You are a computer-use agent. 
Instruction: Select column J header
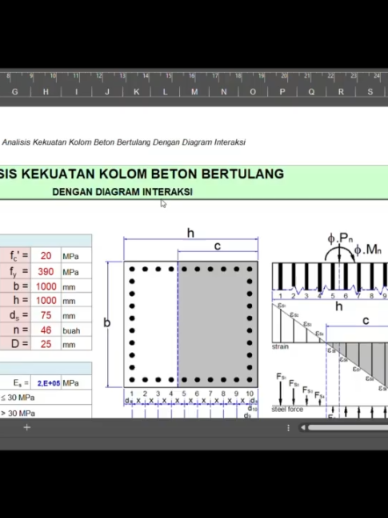tap(107, 92)
